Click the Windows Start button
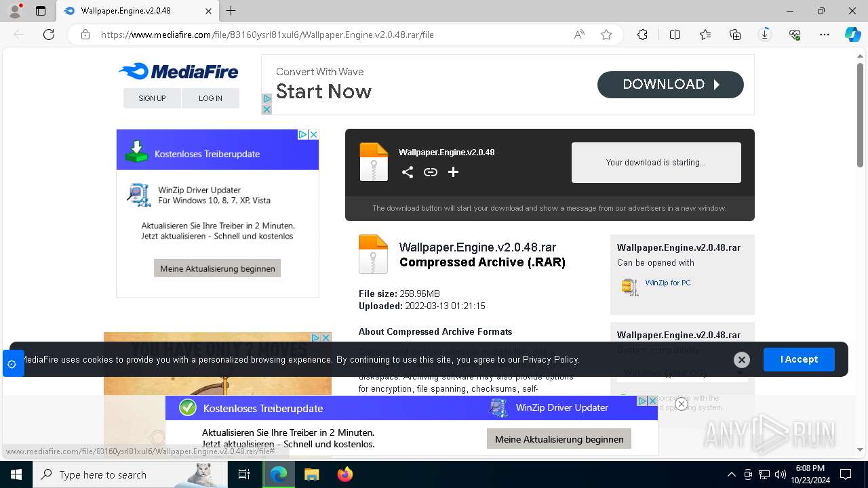This screenshot has width=868, height=488. (x=16, y=474)
